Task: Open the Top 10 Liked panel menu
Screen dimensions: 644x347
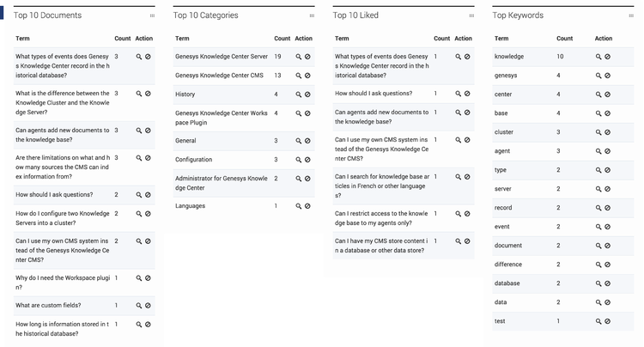Action: [x=471, y=15]
